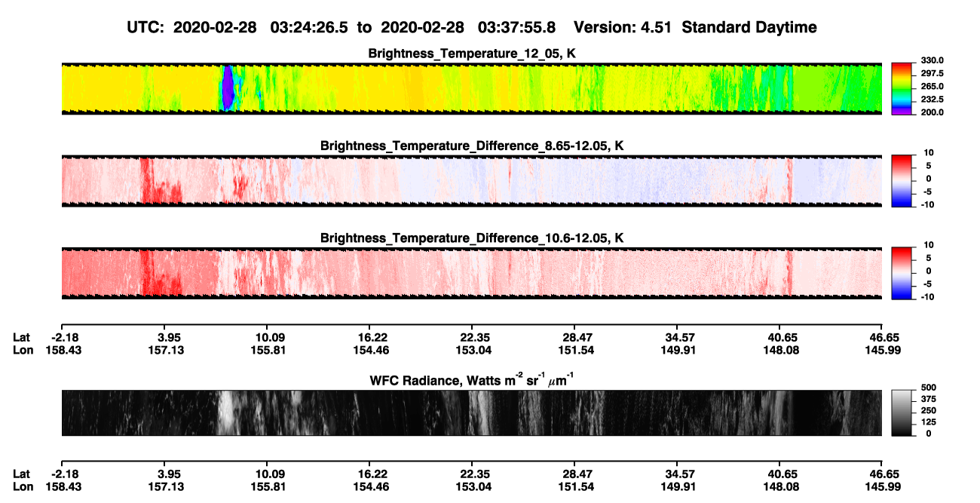Image resolution: width=980 pixels, height=503 pixels.
Task: Click longitude 151.54 beneath the WFC panel
Action: click(x=577, y=487)
